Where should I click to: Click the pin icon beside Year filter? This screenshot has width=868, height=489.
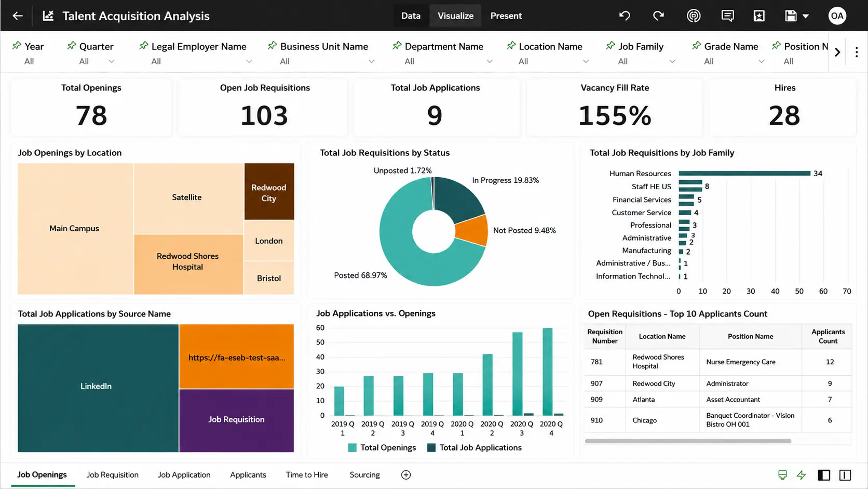[17, 46]
